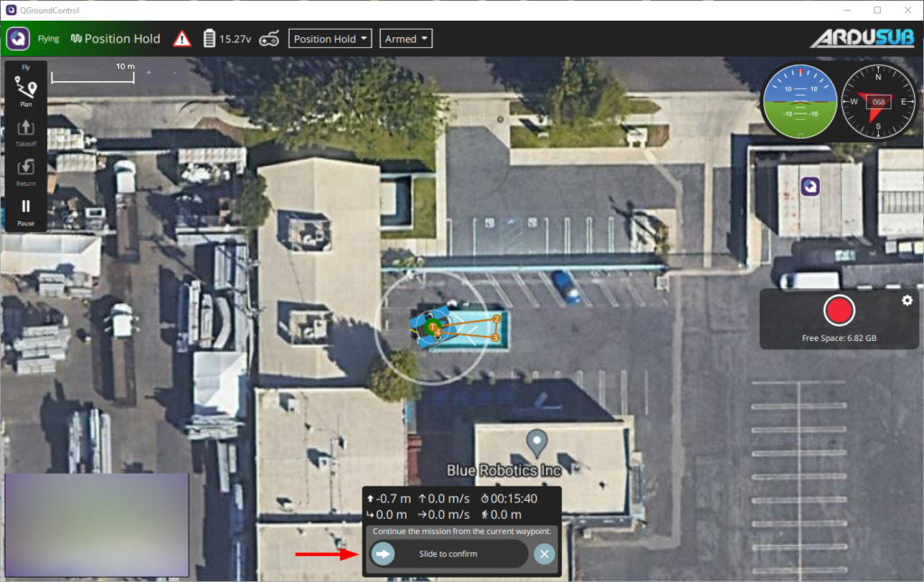Click the Flying status text
Screen dimensions: 924x582
pos(49,39)
